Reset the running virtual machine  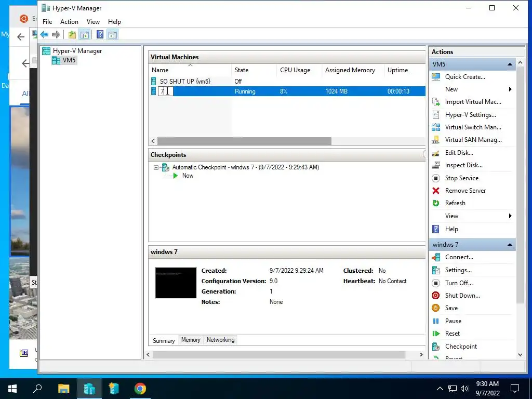pyautogui.click(x=453, y=334)
